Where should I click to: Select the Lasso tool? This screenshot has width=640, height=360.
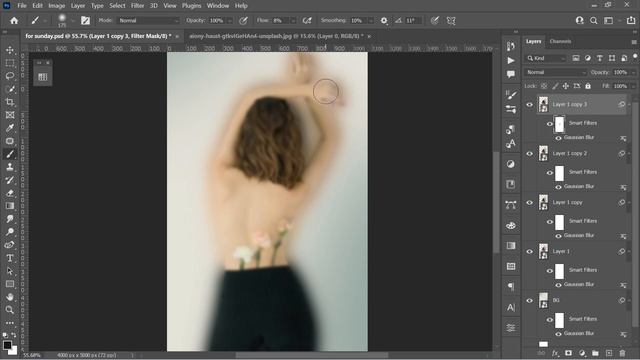10,76
